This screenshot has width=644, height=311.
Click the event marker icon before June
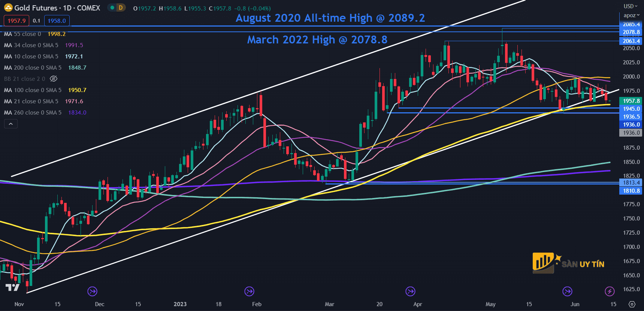pos(568,291)
